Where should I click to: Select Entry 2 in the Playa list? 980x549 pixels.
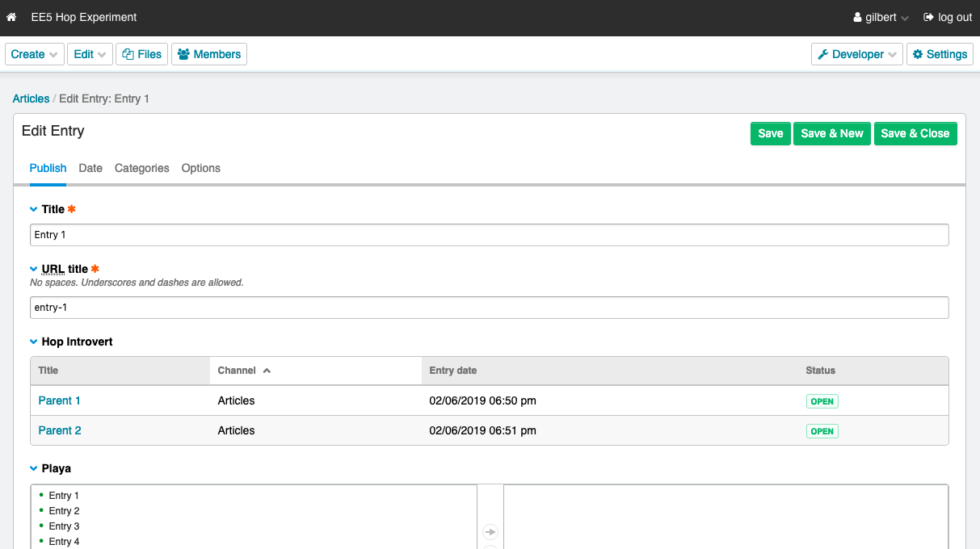[x=64, y=511]
